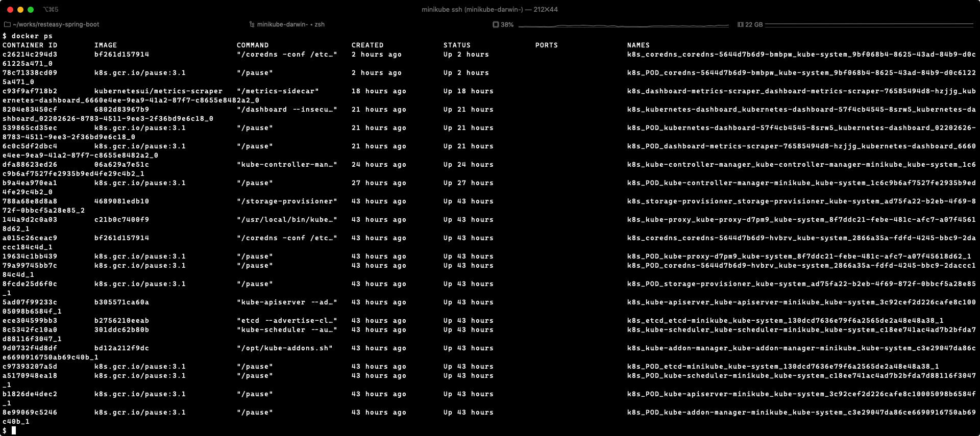Screen dimensions: 980x436
Task: Click image ID b305571ca60a
Action: click(x=122, y=302)
